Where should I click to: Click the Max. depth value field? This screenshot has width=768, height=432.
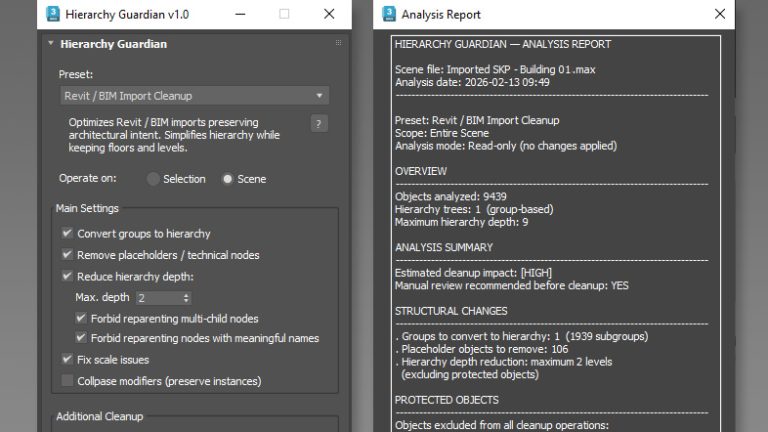[x=159, y=298]
